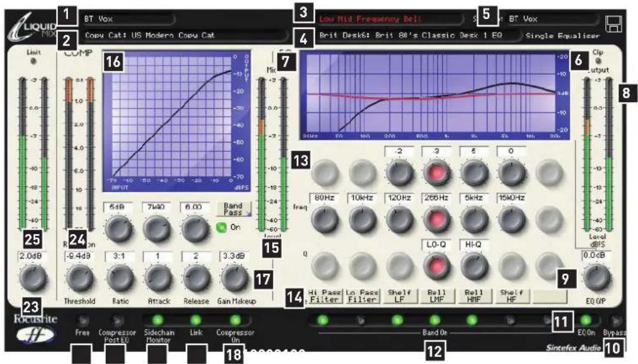This screenshot has width=638, height=364.
Task: Click the frequency knob below 15kHz
Action: tap(512, 219)
